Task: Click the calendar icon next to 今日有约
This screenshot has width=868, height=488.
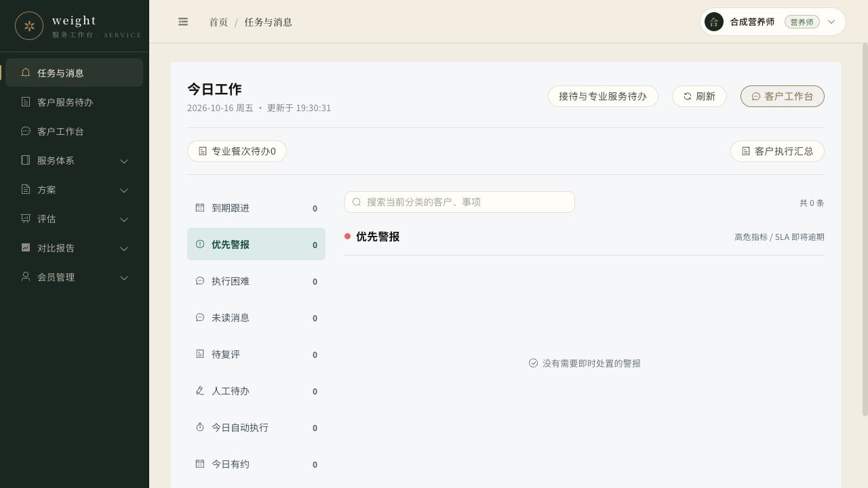Action: (200, 464)
